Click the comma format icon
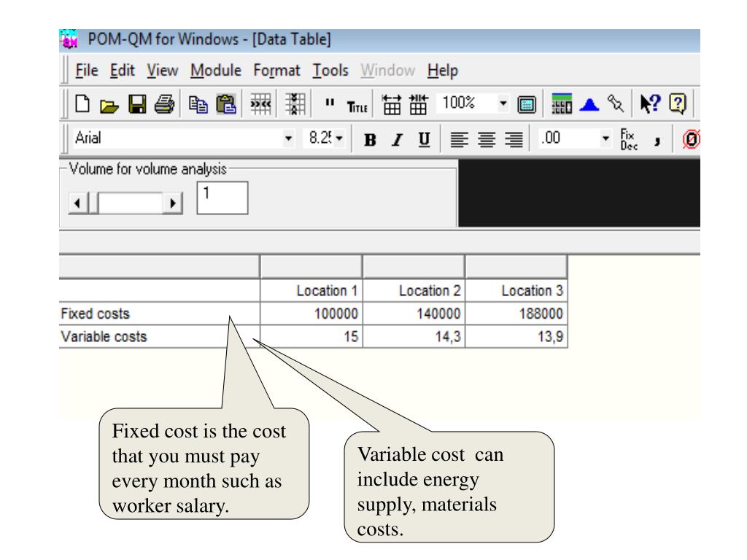Viewport: 747px width, 560px height. point(657,141)
